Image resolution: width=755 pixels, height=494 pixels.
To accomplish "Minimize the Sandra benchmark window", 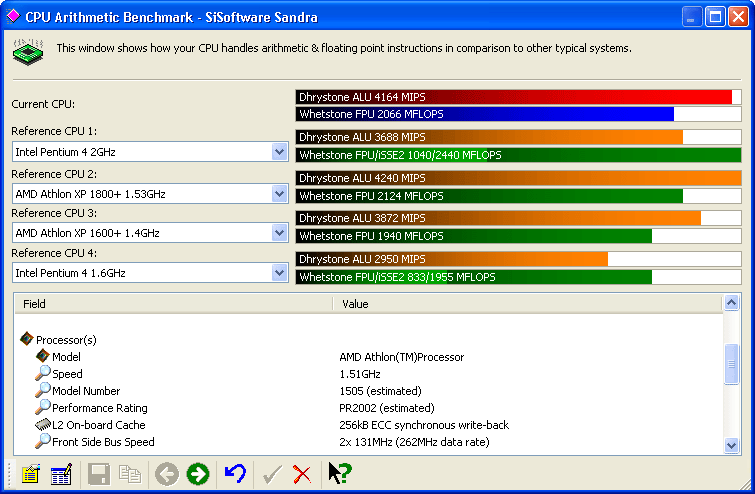I will click(x=691, y=17).
